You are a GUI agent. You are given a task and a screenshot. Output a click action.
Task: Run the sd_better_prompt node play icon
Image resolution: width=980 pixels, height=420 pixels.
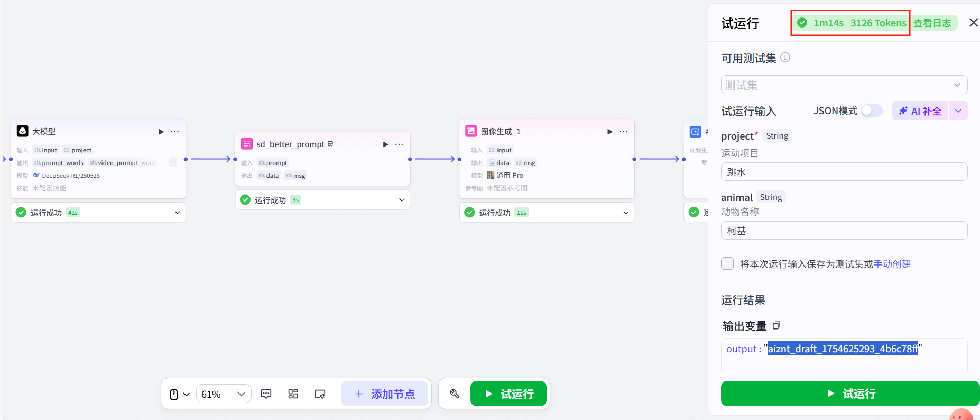tap(385, 144)
